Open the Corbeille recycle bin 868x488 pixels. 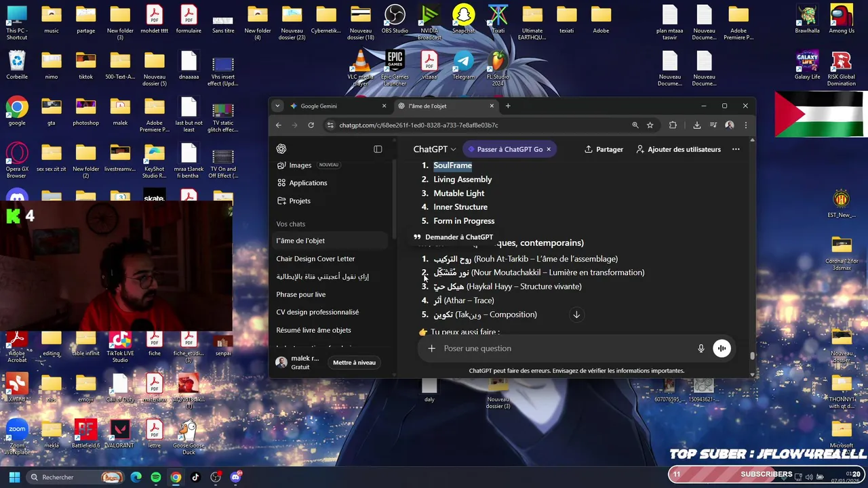pyautogui.click(x=17, y=65)
